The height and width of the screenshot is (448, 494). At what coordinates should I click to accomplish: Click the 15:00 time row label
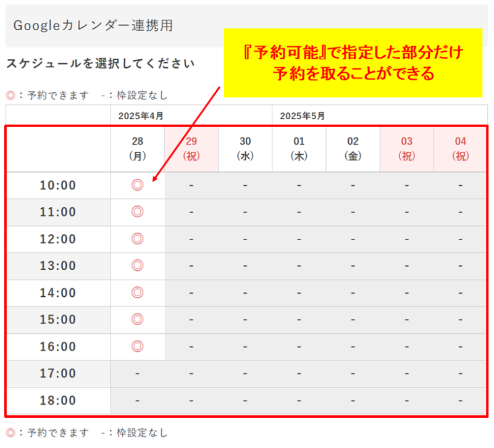(x=58, y=320)
